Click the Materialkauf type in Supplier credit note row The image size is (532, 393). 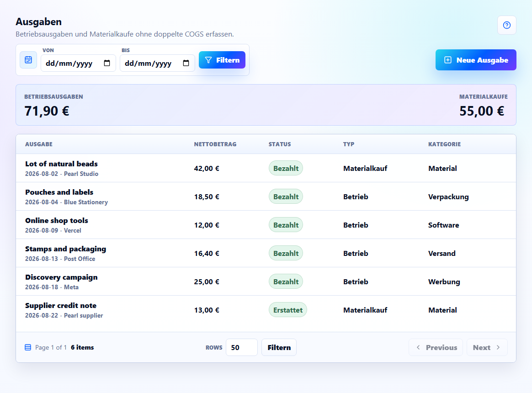pos(365,310)
